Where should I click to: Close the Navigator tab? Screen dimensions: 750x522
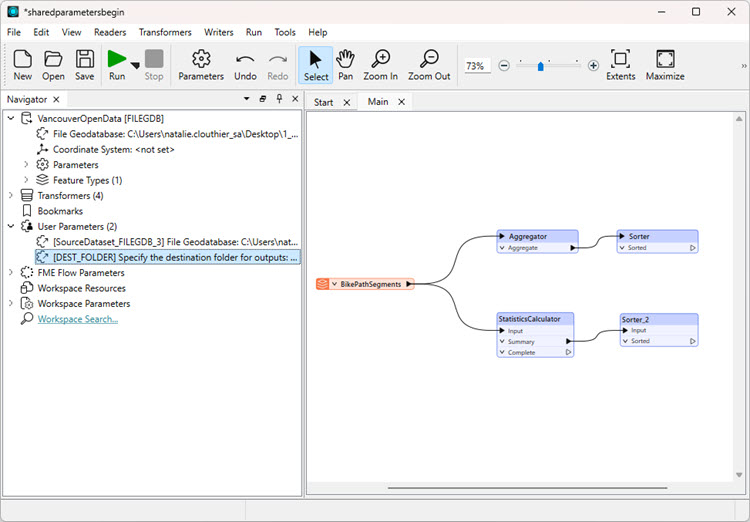(56, 99)
